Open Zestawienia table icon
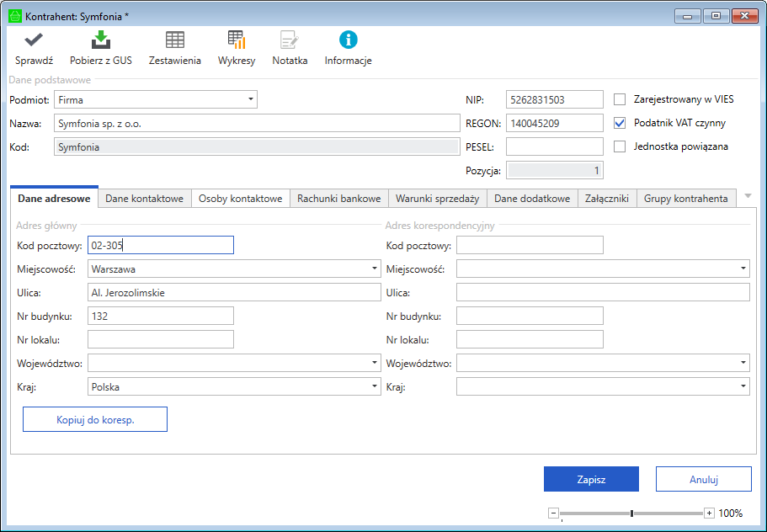Image resolution: width=767 pixels, height=532 pixels. point(175,40)
